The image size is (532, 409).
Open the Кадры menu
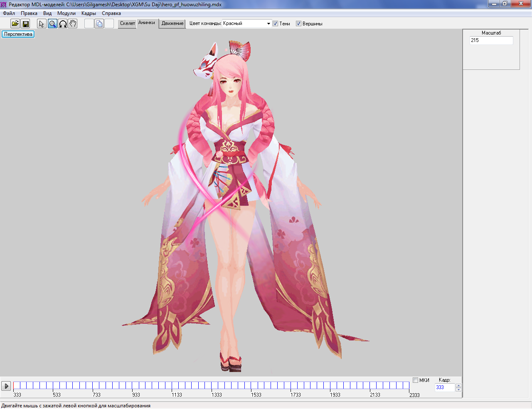click(x=89, y=13)
